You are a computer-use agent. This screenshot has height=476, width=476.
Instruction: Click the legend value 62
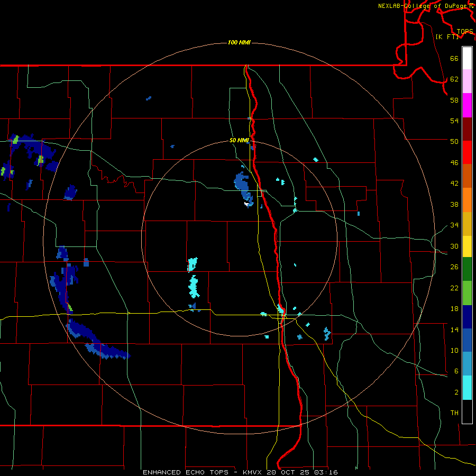pos(454,79)
